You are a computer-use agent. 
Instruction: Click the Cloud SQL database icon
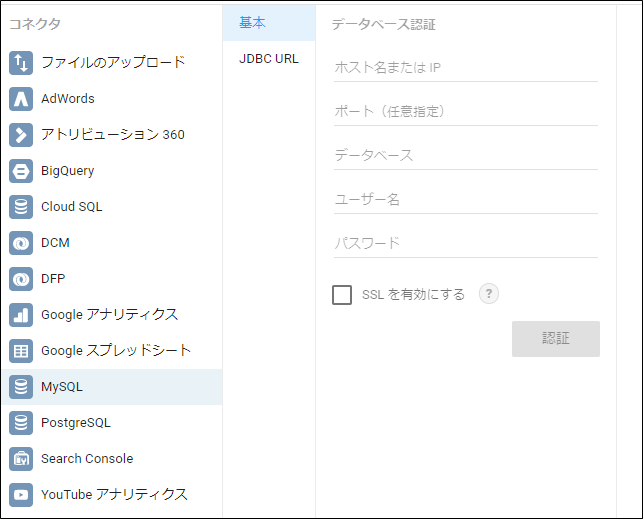coord(21,207)
